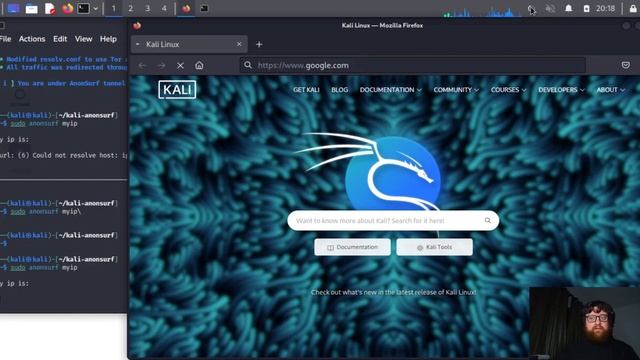Switch to workspace 2

click(131, 9)
